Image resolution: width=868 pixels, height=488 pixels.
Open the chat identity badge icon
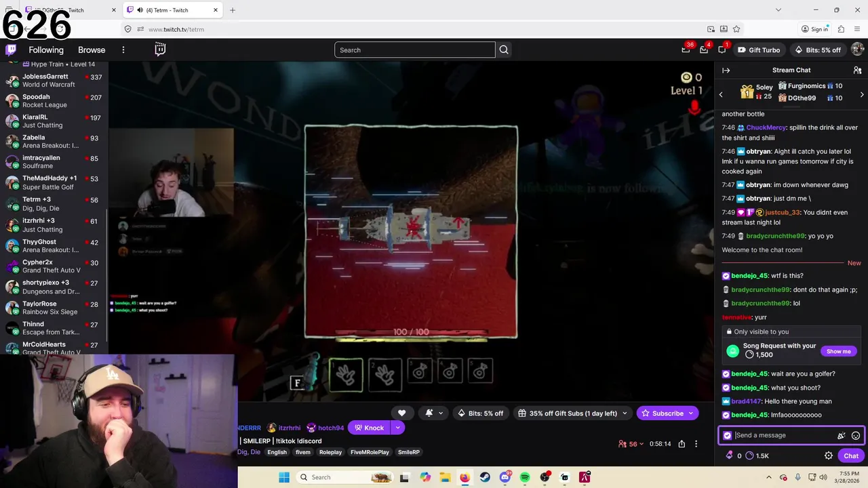point(728,435)
